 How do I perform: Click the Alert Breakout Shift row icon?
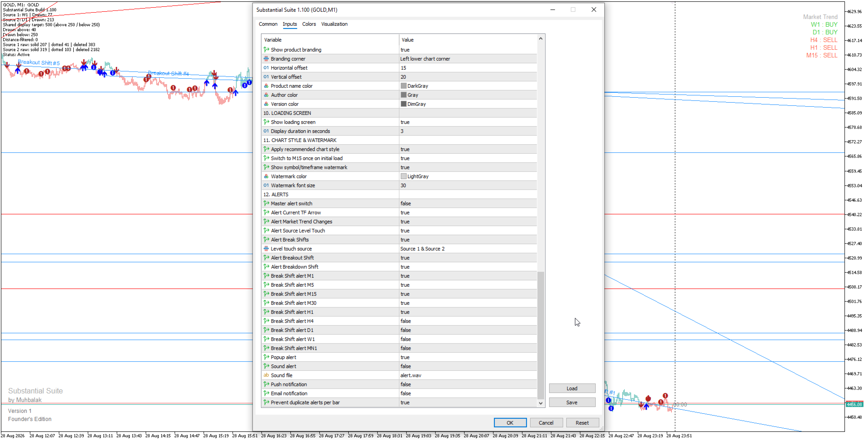tap(266, 258)
